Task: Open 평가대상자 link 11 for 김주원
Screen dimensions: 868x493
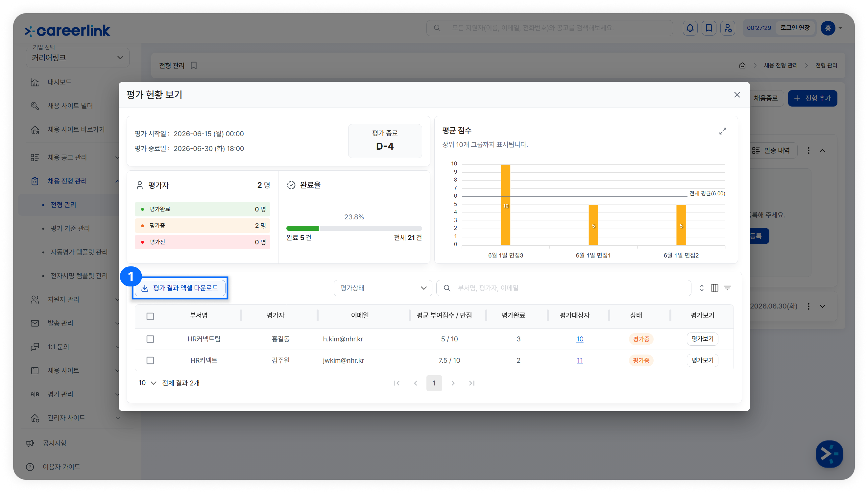Action: coord(580,360)
